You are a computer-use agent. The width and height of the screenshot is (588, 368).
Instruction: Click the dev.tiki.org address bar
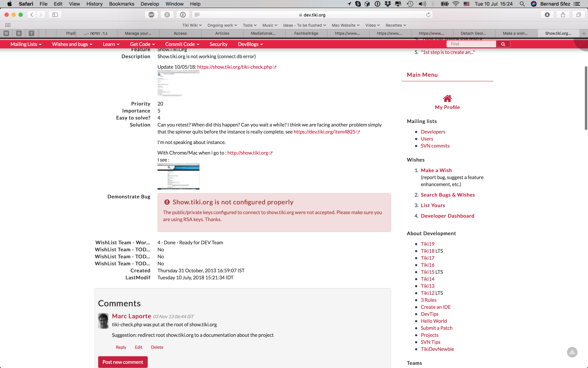(312, 15)
